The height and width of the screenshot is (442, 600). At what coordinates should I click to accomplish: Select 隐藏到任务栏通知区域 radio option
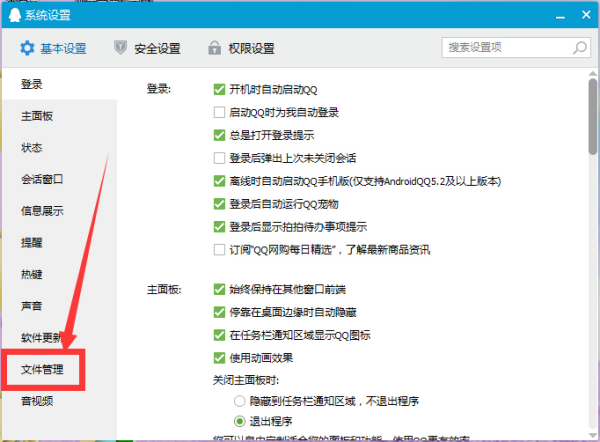[240, 401]
